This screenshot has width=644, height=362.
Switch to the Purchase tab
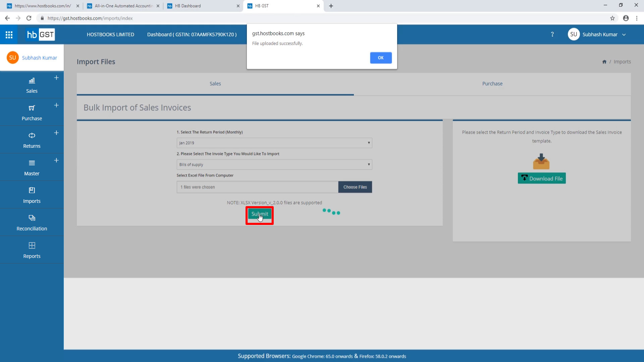click(x=492, y=84)
